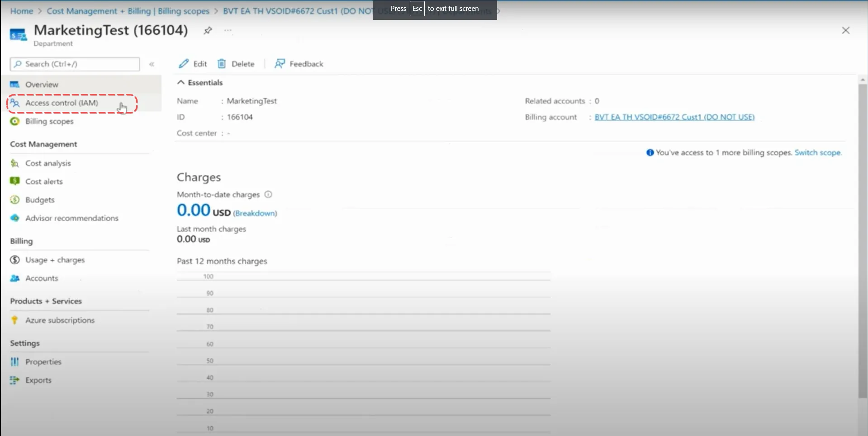Collapse sidebar with double-chevron button

[152, 64]
